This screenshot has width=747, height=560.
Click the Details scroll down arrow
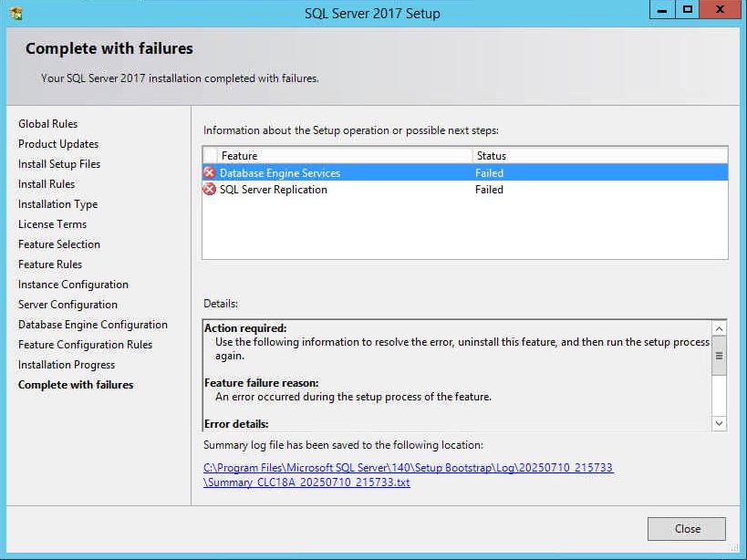[x=719, y=423]
